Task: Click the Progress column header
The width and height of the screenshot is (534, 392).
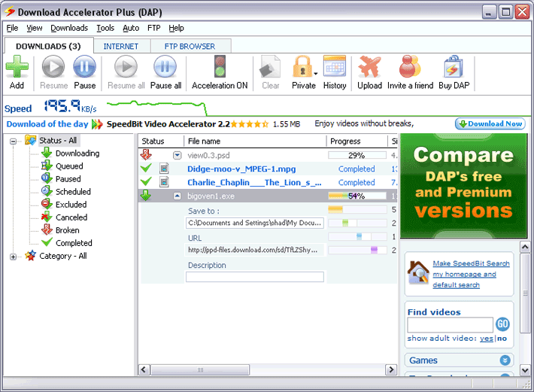Action: tap(357, 141)
